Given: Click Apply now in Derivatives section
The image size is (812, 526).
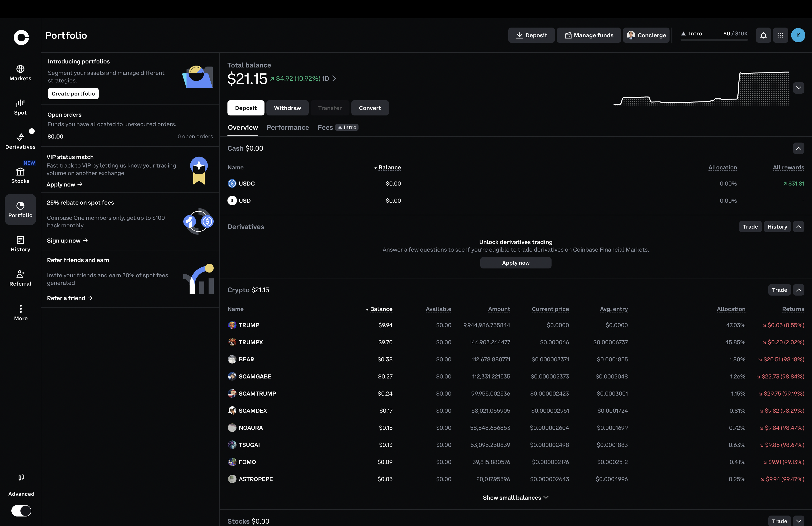Looking at the screenshot, I should 515,263.
